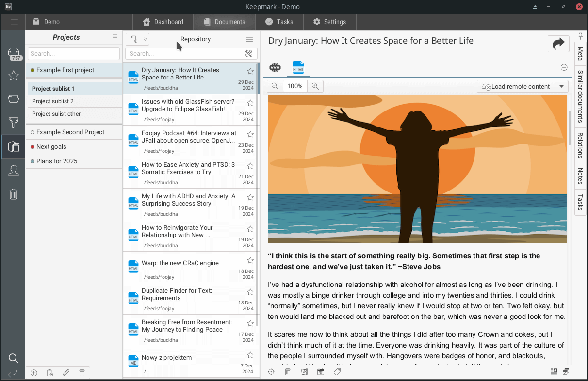Star the Warp: the new CRaC engine item
588x381 pixels.
tap(250, 260)
